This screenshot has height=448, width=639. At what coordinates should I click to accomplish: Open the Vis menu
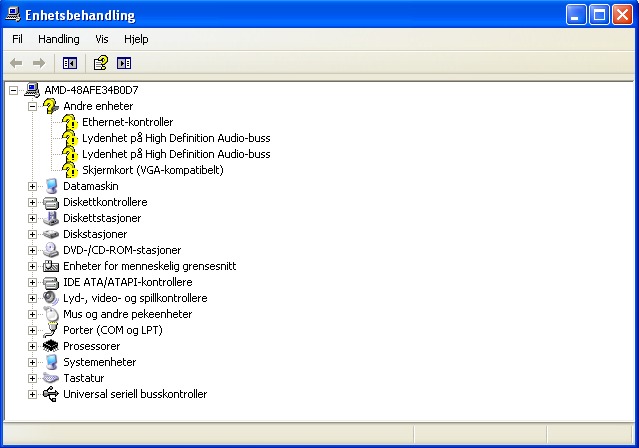(x=102, y=39)
